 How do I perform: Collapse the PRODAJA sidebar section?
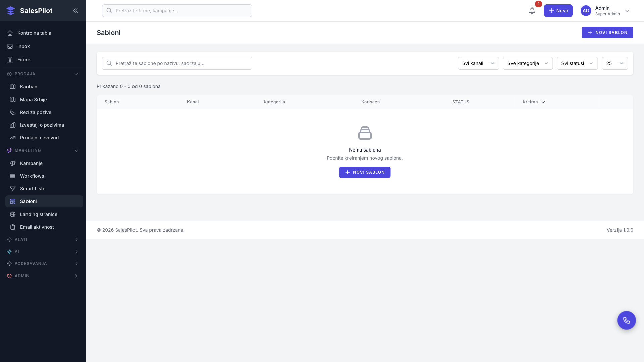point(76,74)
